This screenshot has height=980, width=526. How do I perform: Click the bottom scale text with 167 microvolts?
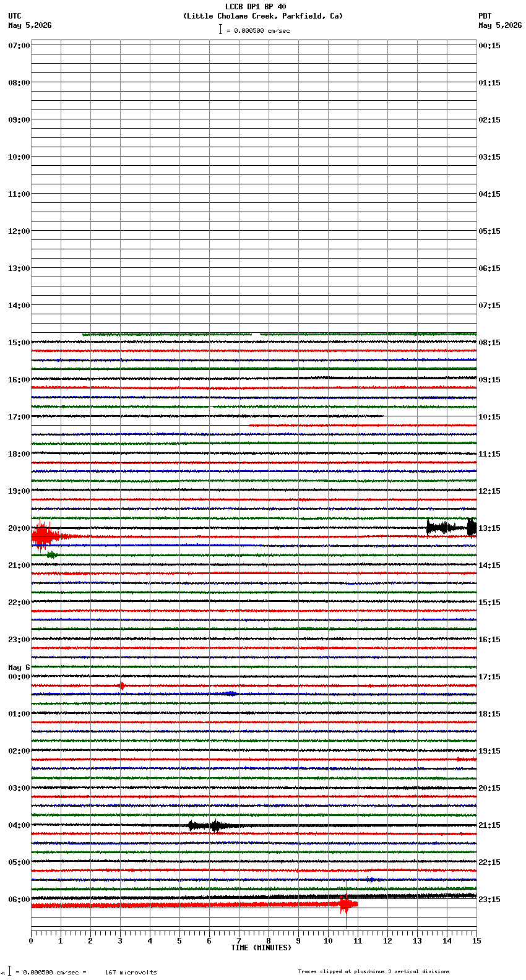[80, 972]
